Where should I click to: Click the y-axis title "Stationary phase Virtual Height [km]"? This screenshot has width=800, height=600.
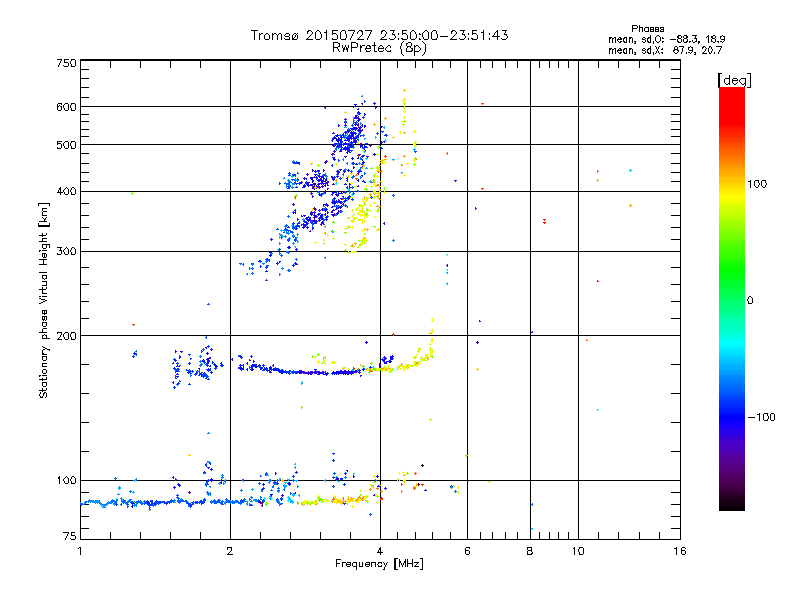click(44, 300)
